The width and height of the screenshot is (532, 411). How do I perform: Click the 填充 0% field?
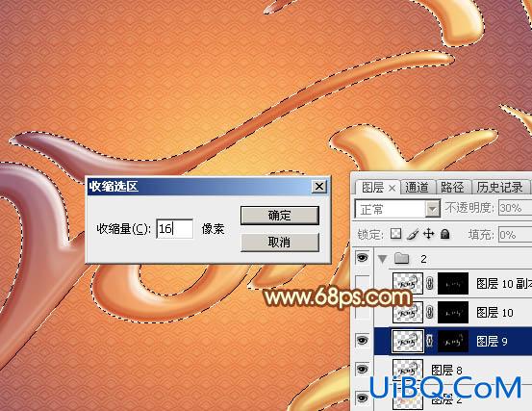(x=515, y=235)
